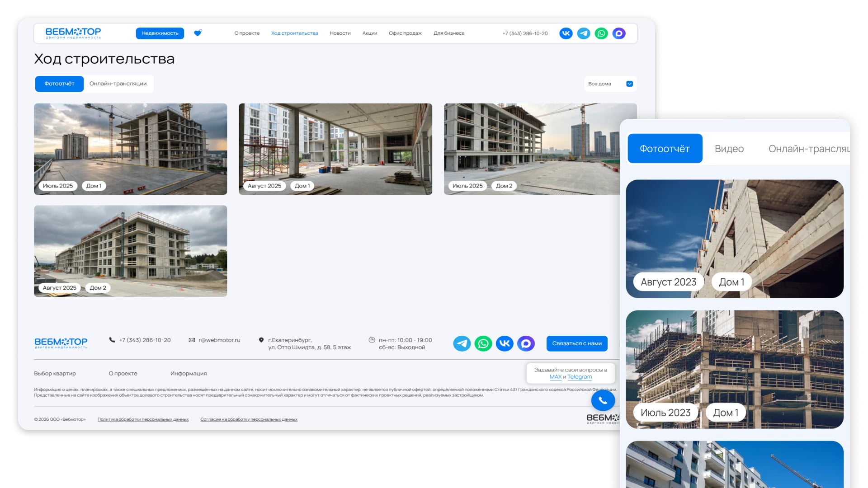Open favorites via the blue heart icon
The image size is (868, 488).
point(198,33)
